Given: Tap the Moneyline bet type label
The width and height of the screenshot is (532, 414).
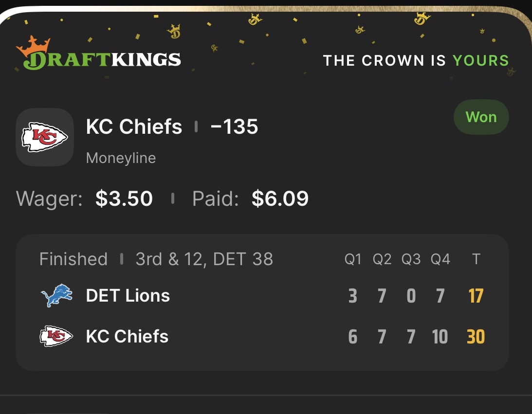Looking at the screenshot, I should pyautogui.click(x=121, y=158).
